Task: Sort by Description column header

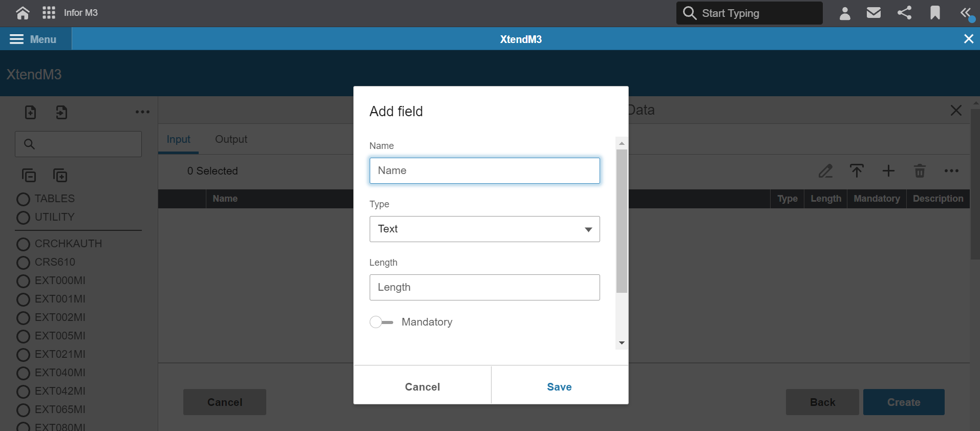Action: click(x=938, y=199)
